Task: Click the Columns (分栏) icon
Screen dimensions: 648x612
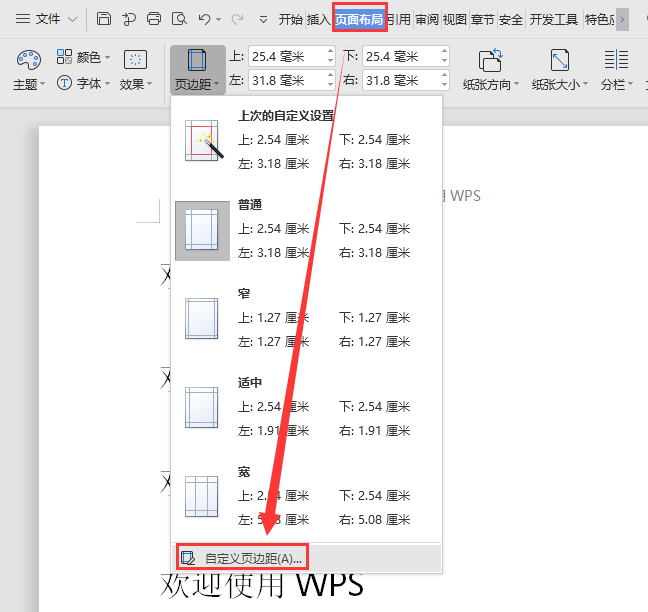Action: (x=615, y=61)
